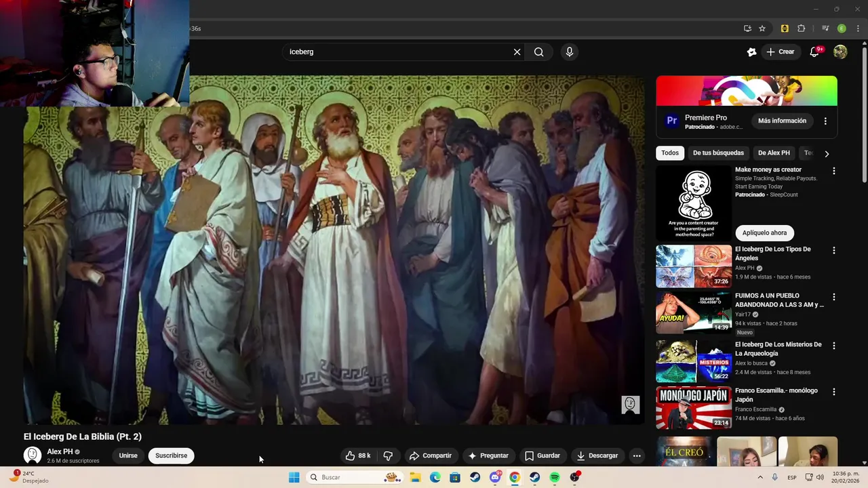
Task: Start voice search with microphone icon
Action: pyautogui.click(x=570, y=52)
